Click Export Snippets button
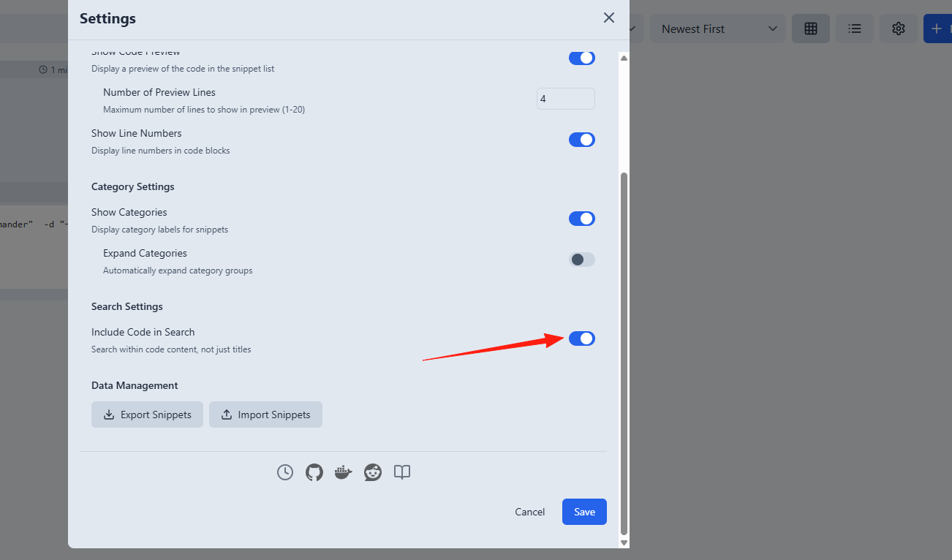The image size is (952, 560). (147, 415)
